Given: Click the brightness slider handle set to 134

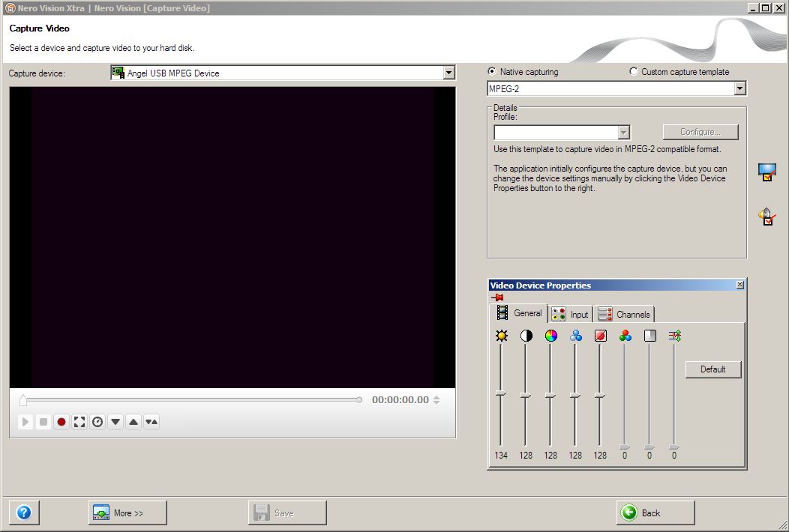Looking at the screenshot, I should tap(501, 393).
